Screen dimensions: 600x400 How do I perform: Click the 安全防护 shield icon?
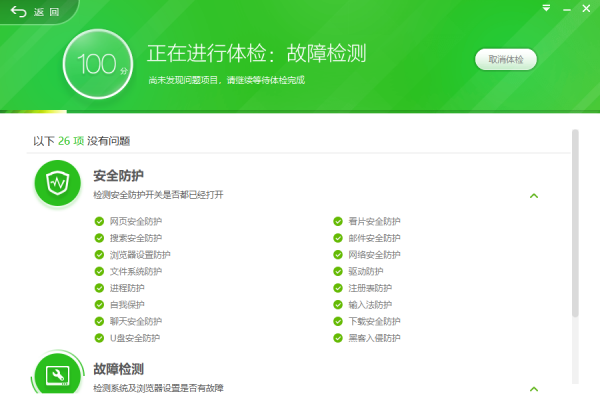tap(58, 183)
